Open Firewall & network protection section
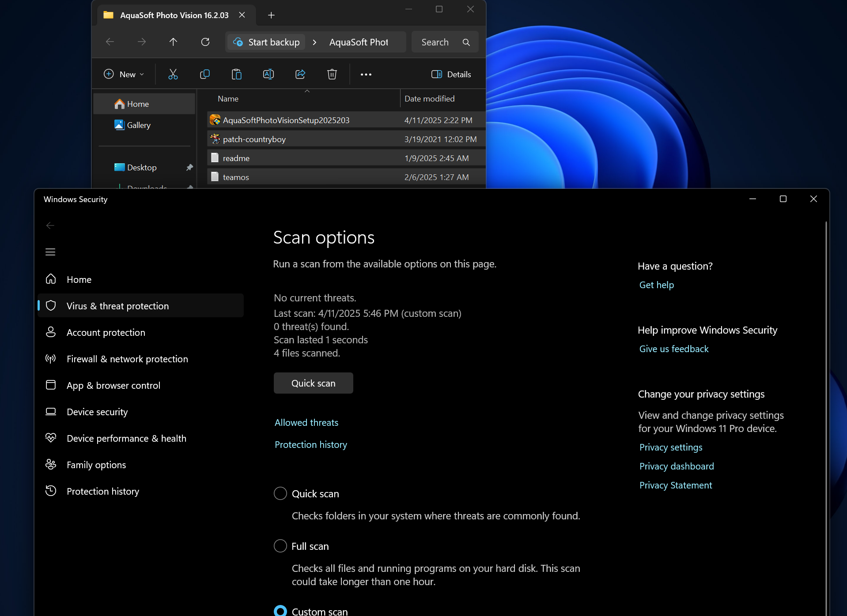Viewport: 847px width, 616px height. [141, 359]
